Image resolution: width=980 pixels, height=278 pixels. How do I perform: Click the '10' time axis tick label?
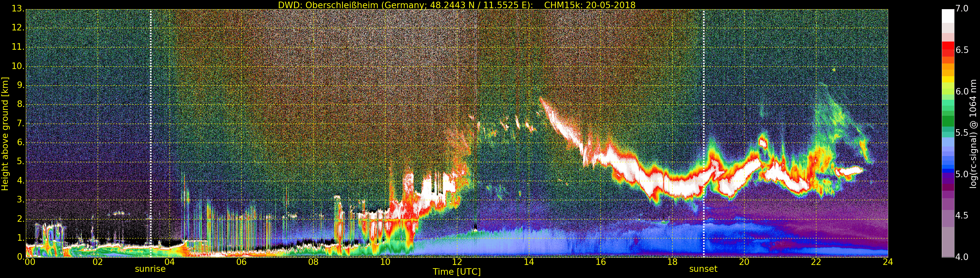pos(385,262)
